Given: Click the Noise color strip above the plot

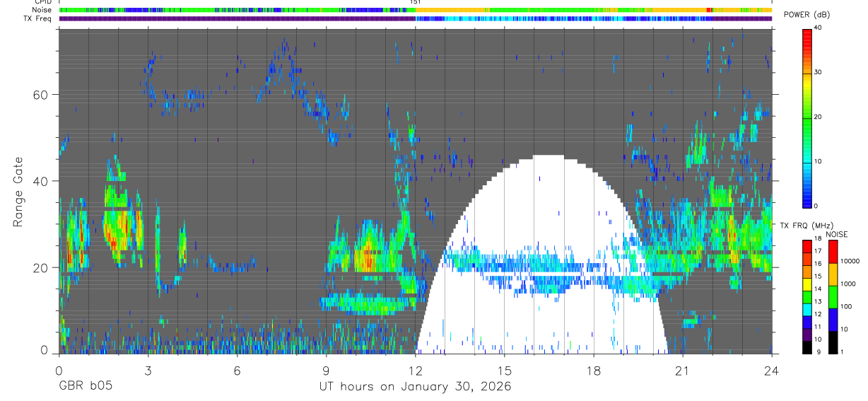Looking at the screenshot, I should coord(416,10).
